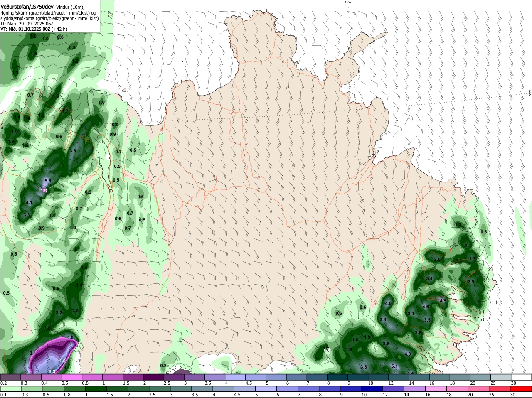Click the 0.2 label in the top legend row
Screen dimensions: 532x398
4,383
